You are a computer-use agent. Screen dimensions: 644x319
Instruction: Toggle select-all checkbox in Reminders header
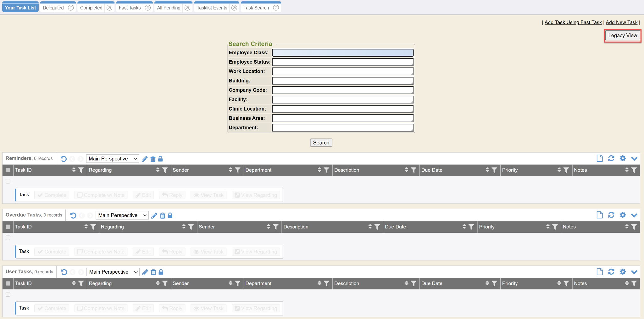(8, 170)
